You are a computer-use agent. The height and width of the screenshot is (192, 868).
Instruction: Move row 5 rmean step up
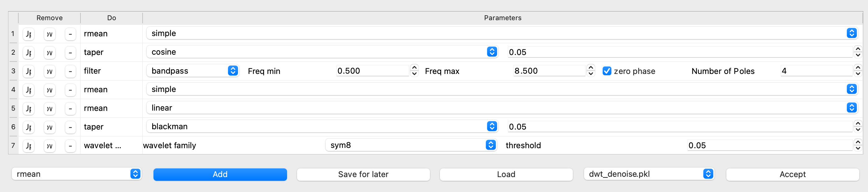[29, 108]
